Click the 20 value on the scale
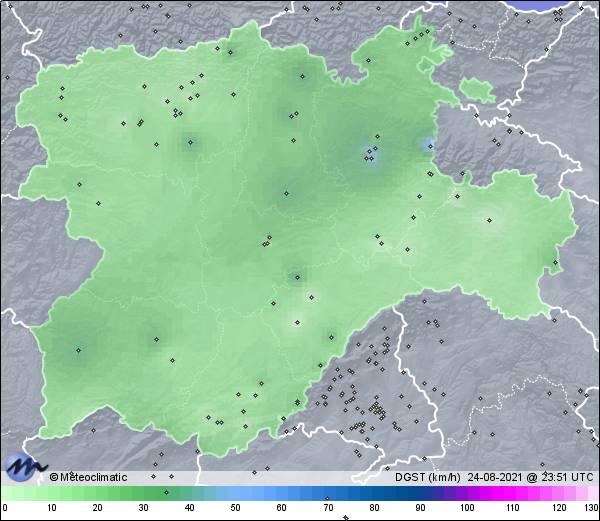 (x=98, y=508)
